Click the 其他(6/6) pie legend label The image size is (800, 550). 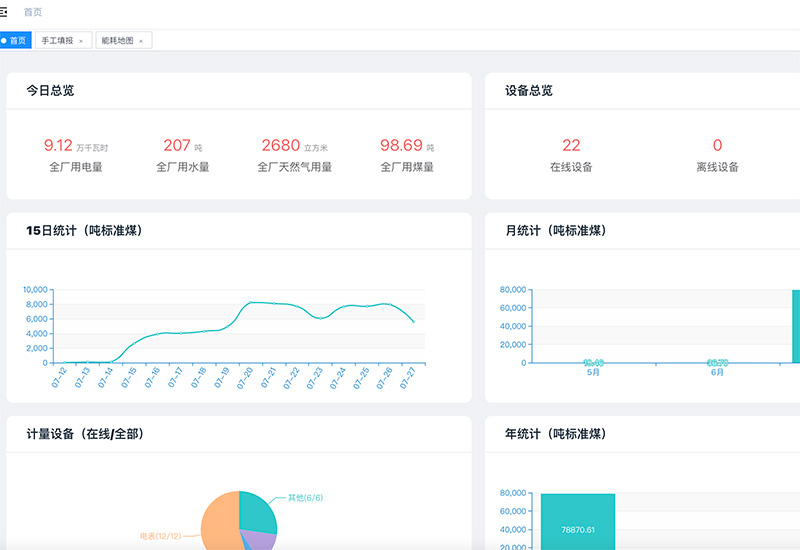point(305,498)
